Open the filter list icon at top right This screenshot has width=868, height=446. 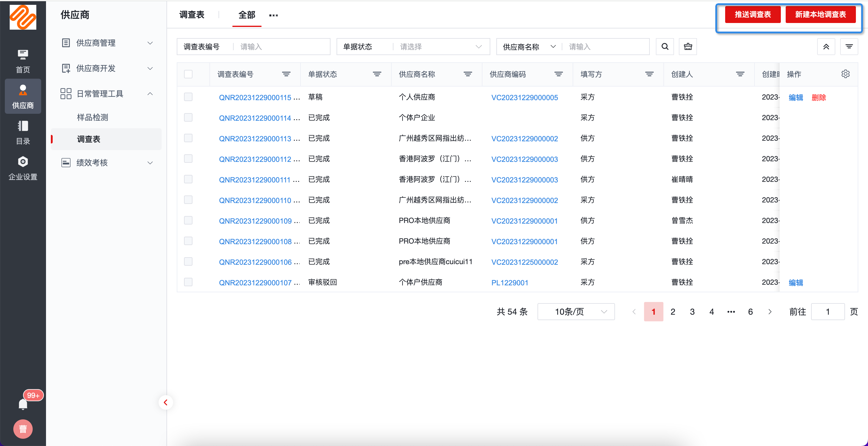849,47
